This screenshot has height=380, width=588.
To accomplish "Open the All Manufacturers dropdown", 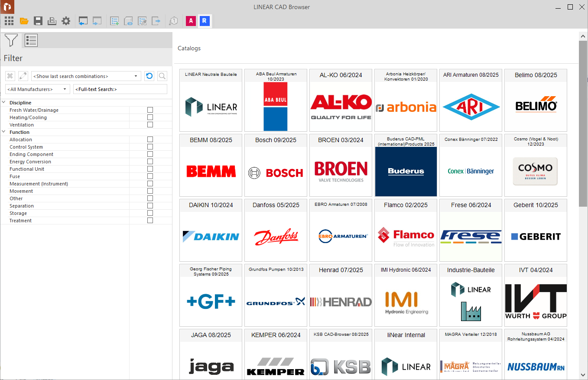I will point(37,89).
